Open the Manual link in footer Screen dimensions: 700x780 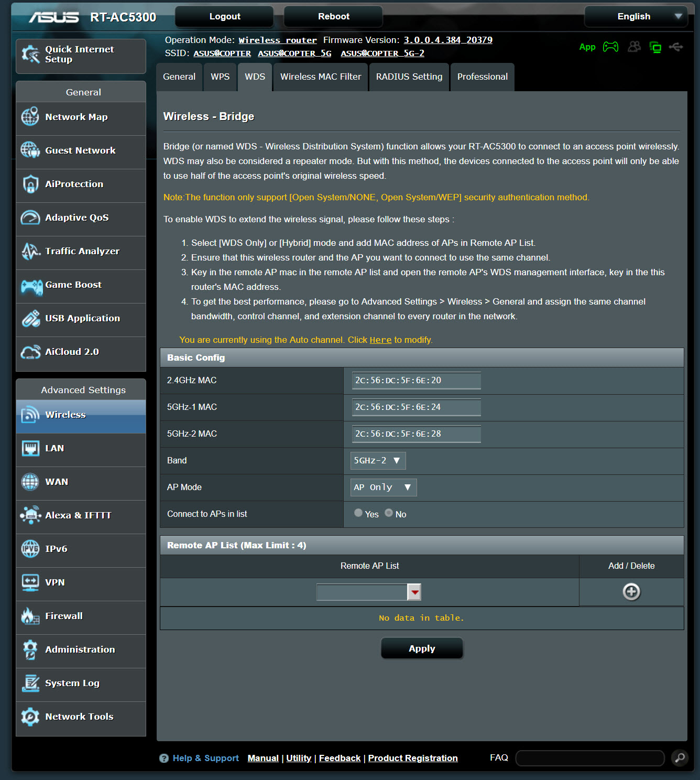pos(263,759)
